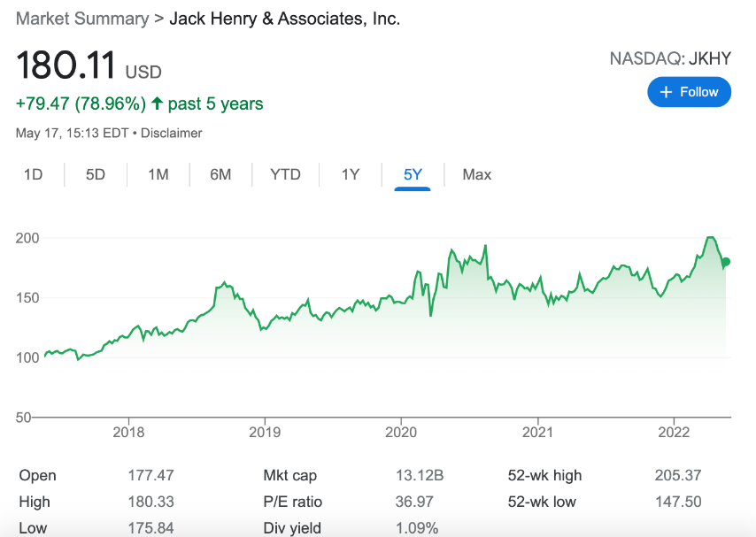Click the Mkt cap label
This screenshot has width=756, height=537.
click(289, 475)
